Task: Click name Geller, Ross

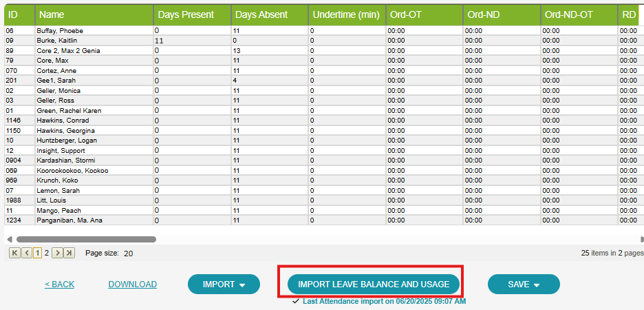Action: [56, 101]
